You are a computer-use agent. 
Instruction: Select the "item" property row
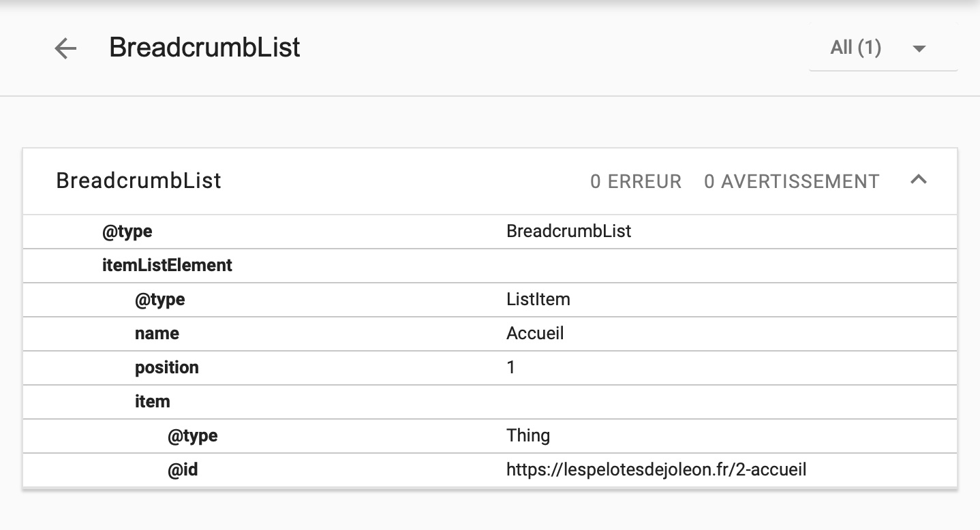tap(153, 401)
